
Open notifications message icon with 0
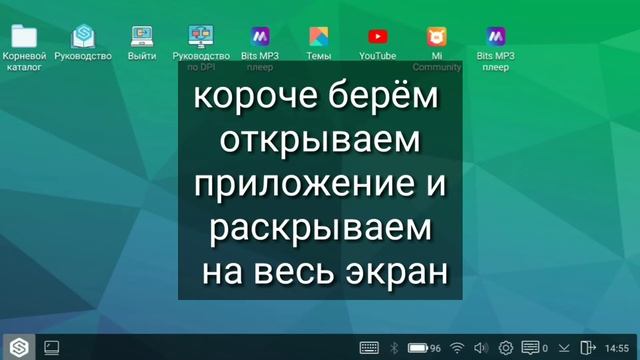(x=534, y=348)
